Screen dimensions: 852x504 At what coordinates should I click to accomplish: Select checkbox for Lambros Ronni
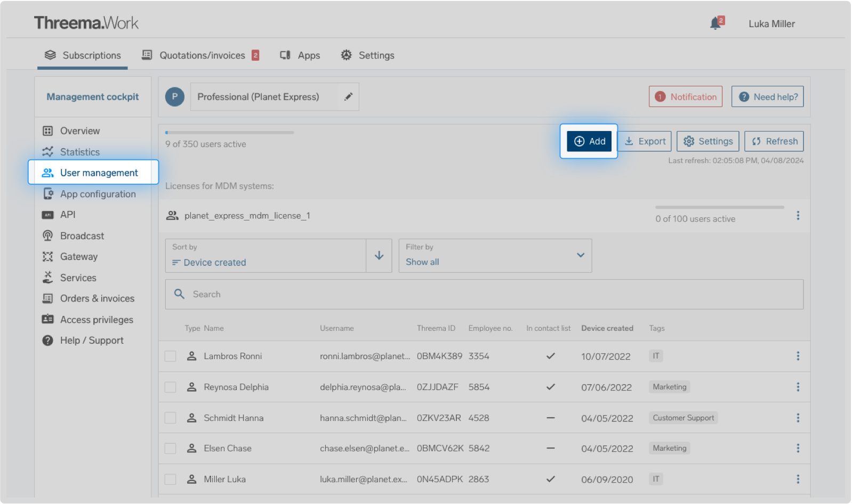[x=171, y=356]
